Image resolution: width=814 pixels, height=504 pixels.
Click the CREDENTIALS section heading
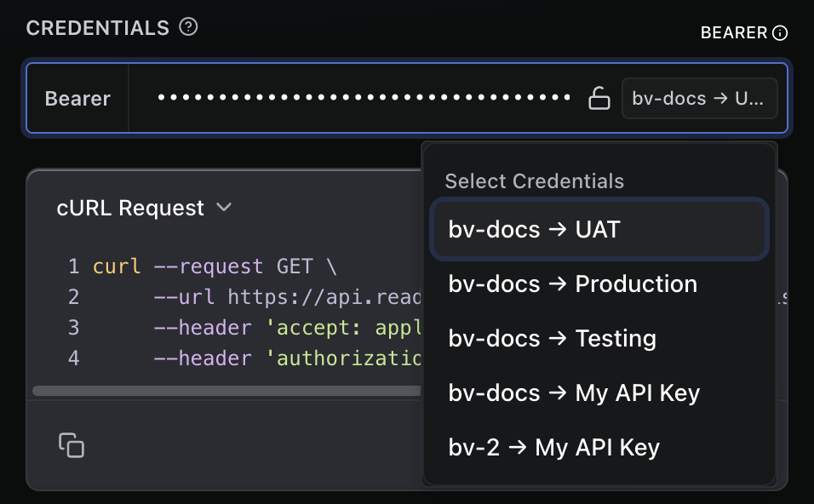[98, 27]
